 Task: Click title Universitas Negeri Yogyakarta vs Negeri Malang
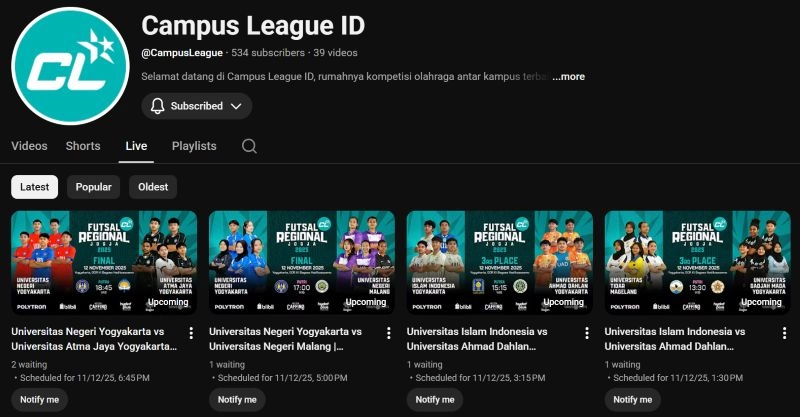coord(285,339)
